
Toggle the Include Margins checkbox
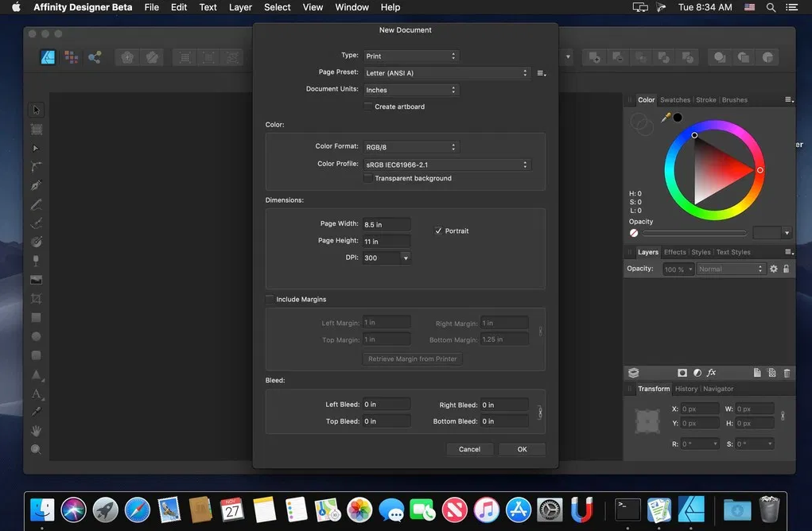click(x=270, y=299)
